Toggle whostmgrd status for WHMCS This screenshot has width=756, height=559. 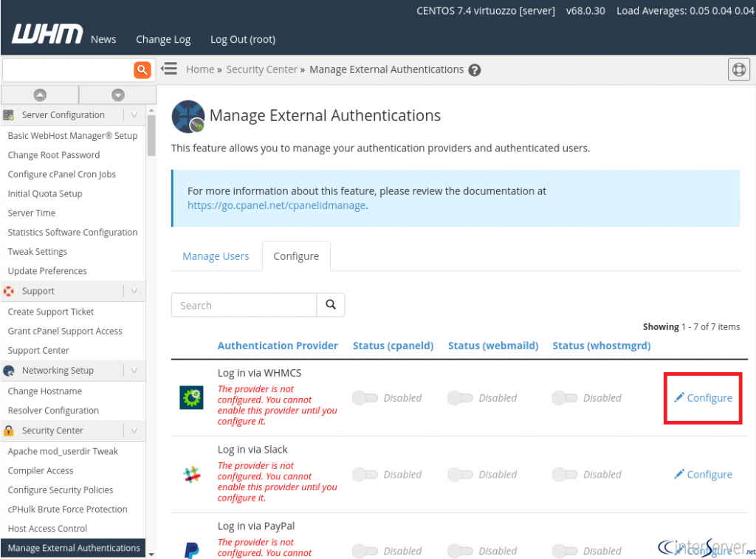[x=565, y=398]
